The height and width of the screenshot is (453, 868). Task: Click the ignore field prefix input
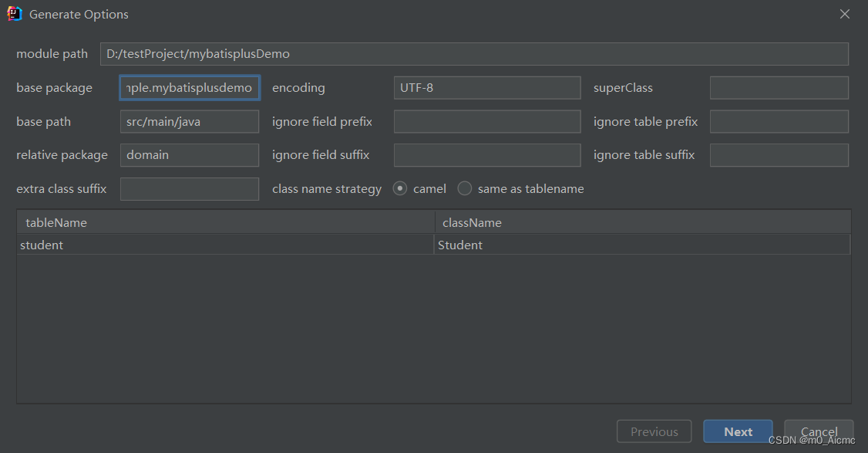(486, 121)
